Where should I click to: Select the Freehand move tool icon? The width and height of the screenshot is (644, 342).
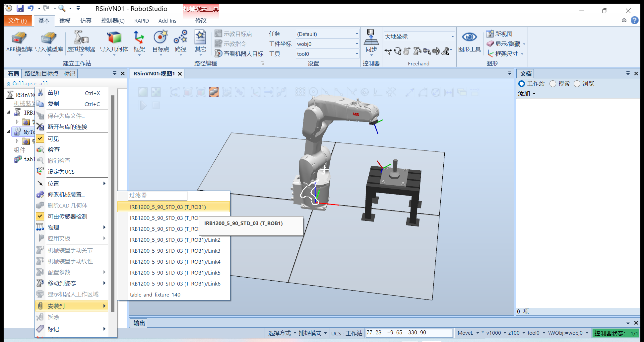[388, 51]
